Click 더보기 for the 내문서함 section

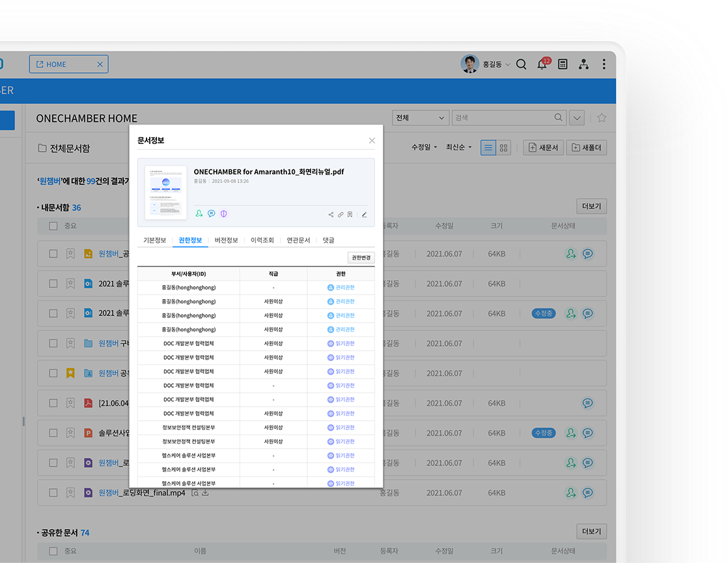click(x=591, y=207)
